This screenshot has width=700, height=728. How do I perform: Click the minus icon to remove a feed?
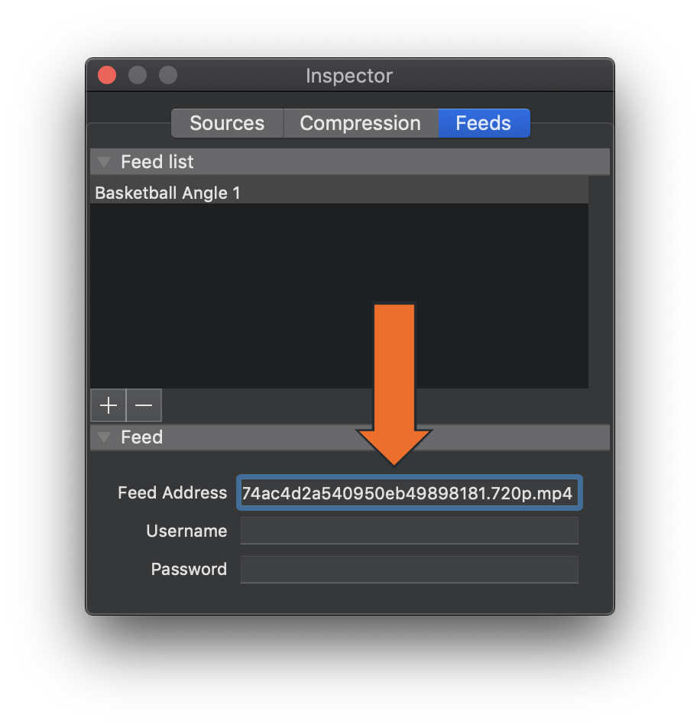pos(143,405)
